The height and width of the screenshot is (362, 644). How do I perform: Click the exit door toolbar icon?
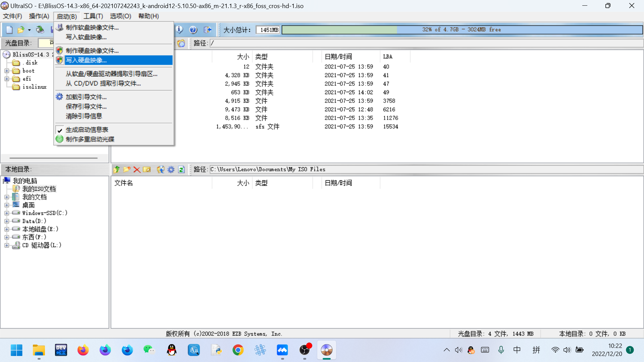[208, 30]
